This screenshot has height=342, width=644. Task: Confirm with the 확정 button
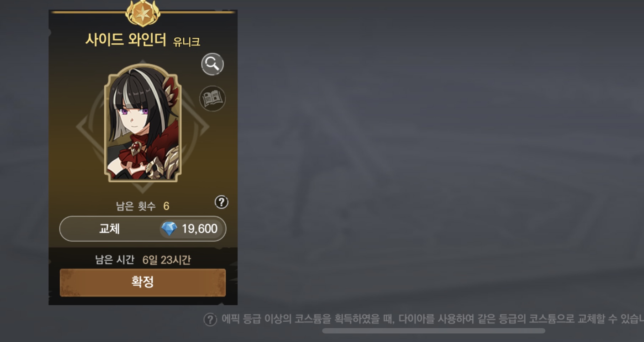[143, 283]
